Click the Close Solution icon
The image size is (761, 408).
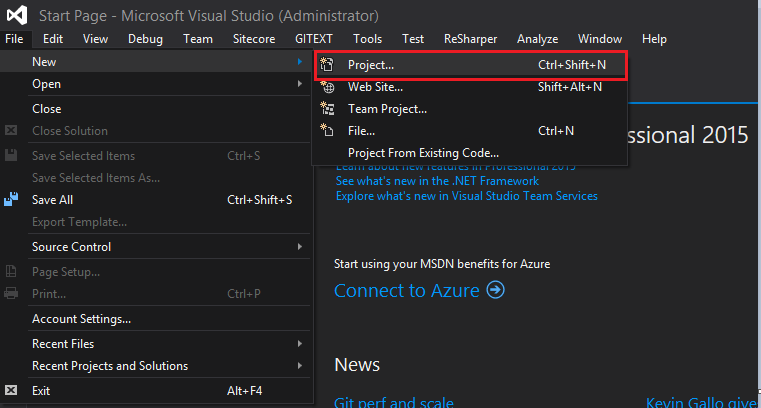pos(11,130)
